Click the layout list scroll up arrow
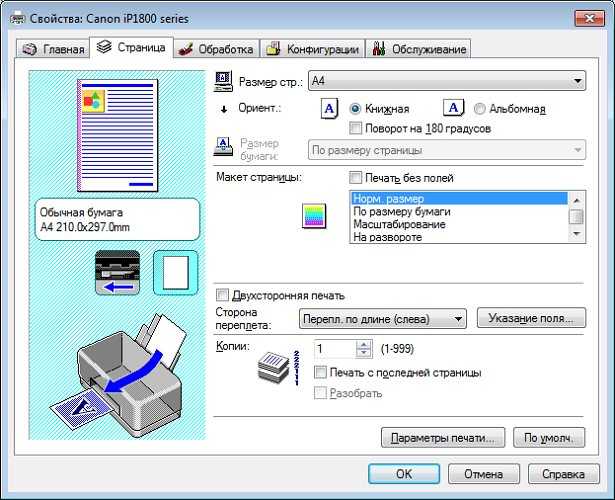 click(576, 200)
